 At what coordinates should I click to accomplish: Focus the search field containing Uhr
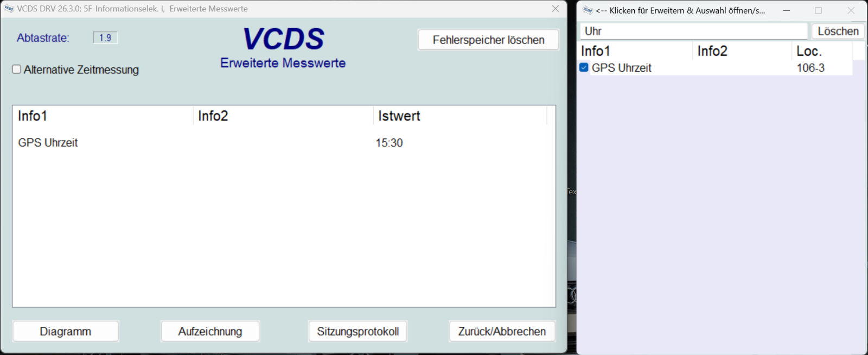(694, 31)
